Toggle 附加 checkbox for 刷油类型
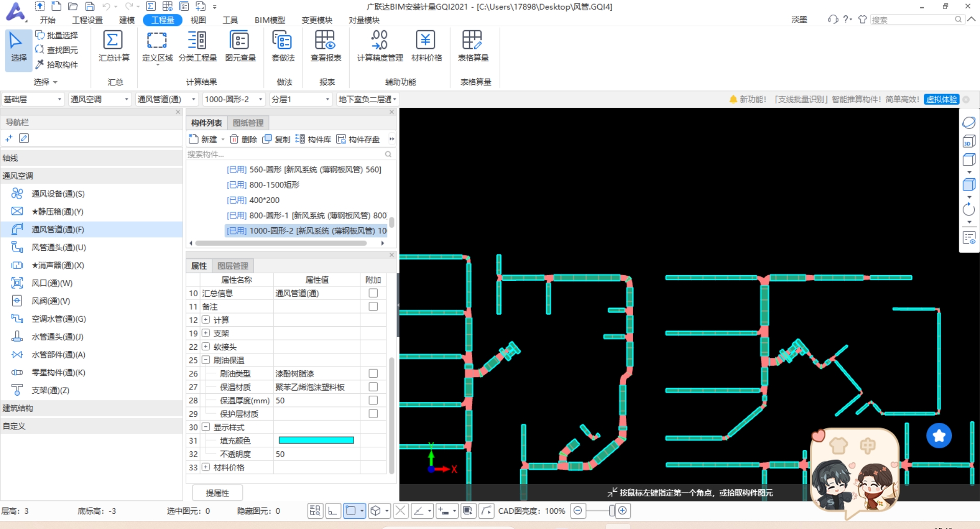This screenshot has height=529, width=980. click(373, 373)
